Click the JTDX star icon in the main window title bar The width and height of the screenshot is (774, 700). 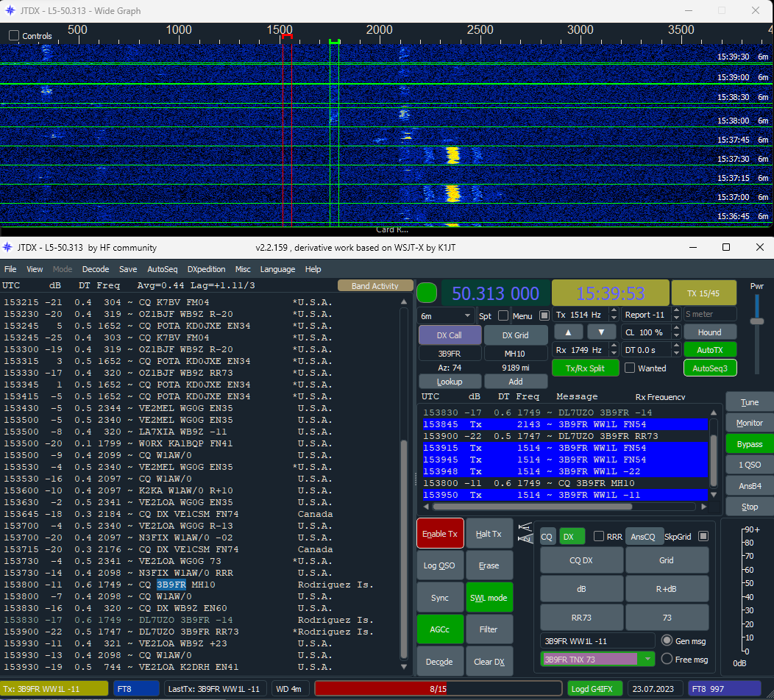pyautogui.click(x=7, y=248)
